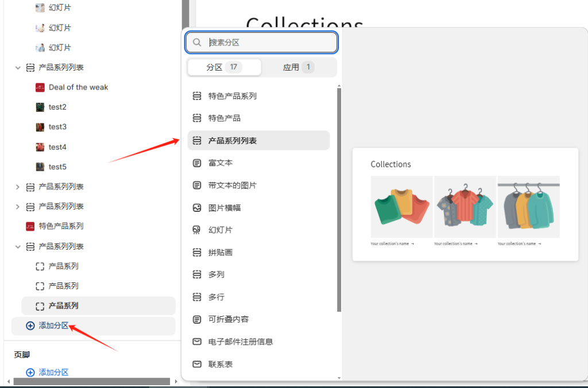Image resolution: width=588 pixels, height=388 pixels.
Task: Expand the second collapsed 产品系列列表 section
Action: (x=18, y=187)
